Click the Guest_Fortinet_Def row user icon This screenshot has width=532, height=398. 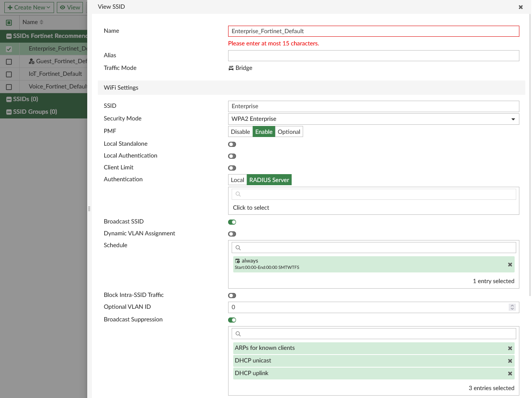[x=32, y=61]
